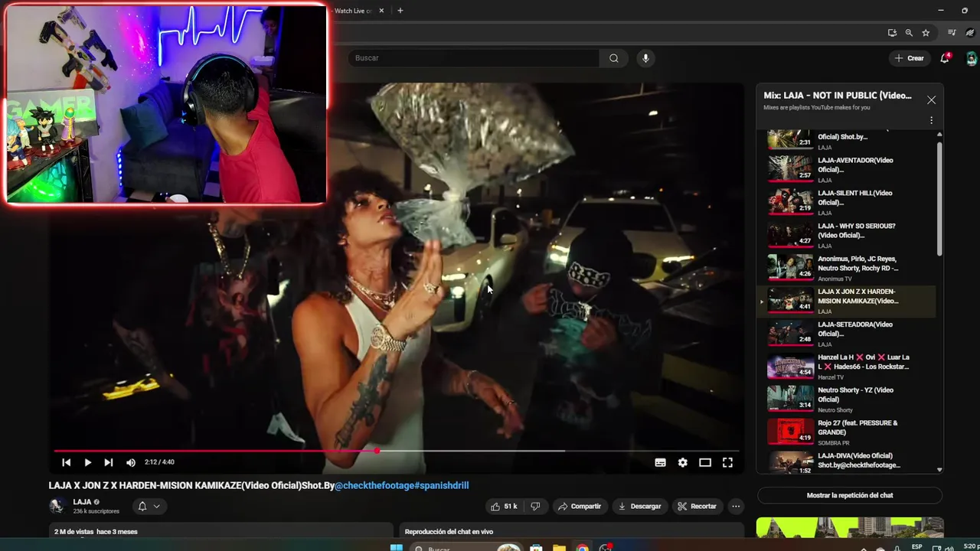The image size is (980, 551).
Task: Open browser media controls icon
Action: coord(952,33)
